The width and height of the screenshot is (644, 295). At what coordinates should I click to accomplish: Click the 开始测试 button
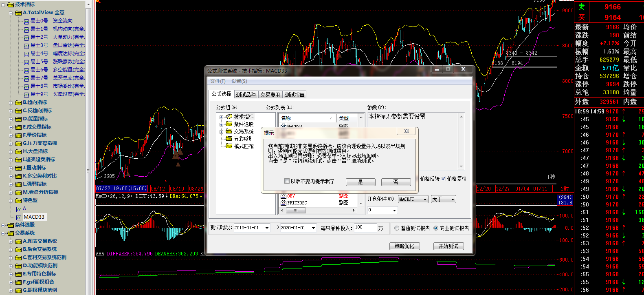448,246
